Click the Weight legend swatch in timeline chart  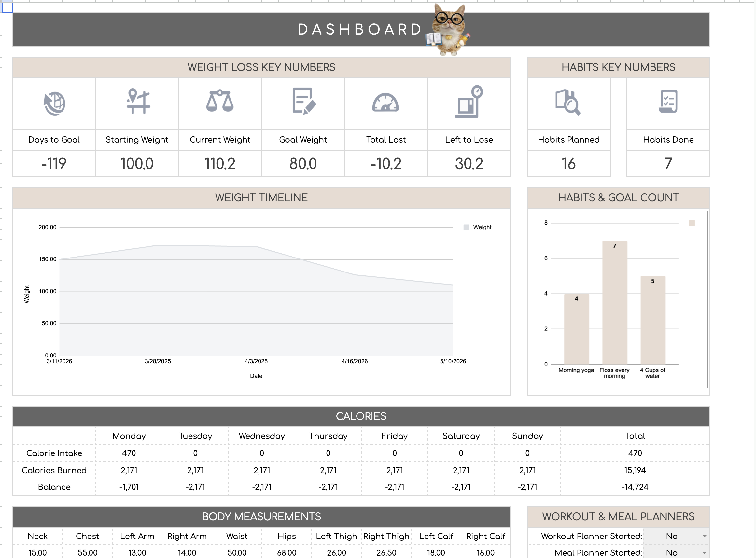pyautogui.click(x=467, y=227)
